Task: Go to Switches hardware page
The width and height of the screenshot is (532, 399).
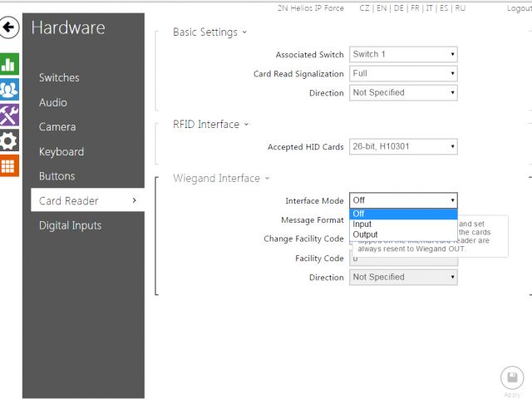Action: coord(59,78)
